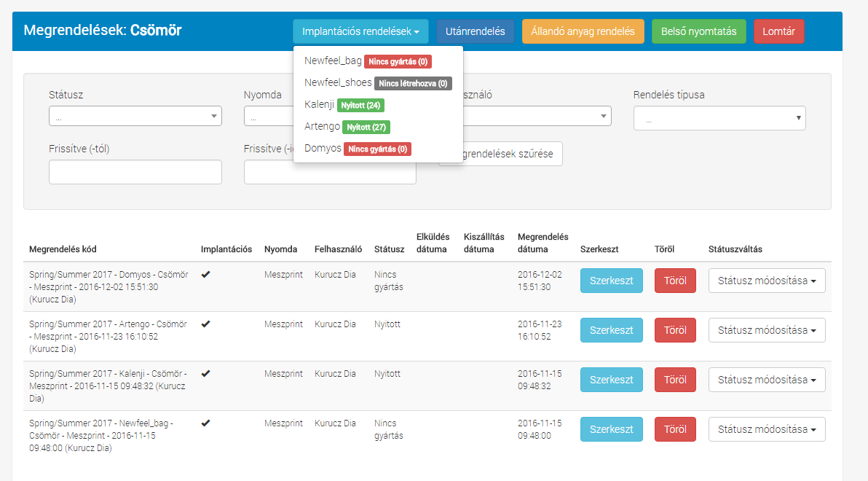Screen dimensions: 868x481
Task: Click the green Belső nyomtatás button
Action: [x=698, y=31]
